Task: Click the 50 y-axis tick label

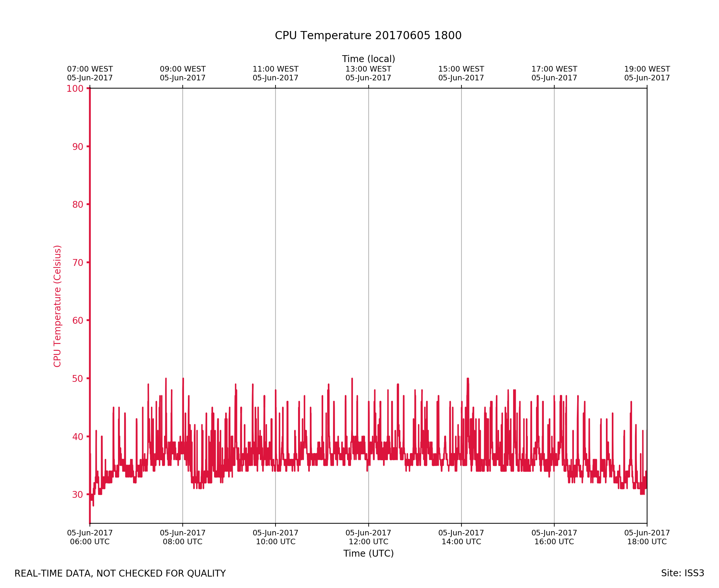Action: (x=77, y=378)
